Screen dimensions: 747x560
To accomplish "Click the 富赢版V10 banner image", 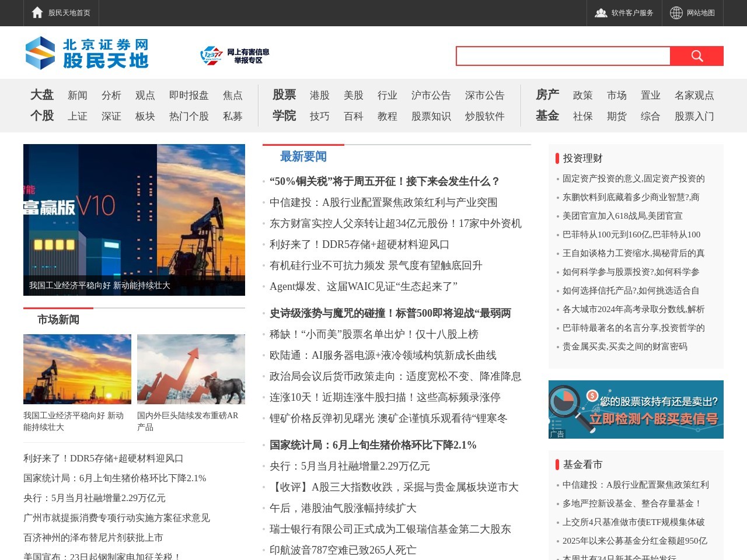I will 134,220.
